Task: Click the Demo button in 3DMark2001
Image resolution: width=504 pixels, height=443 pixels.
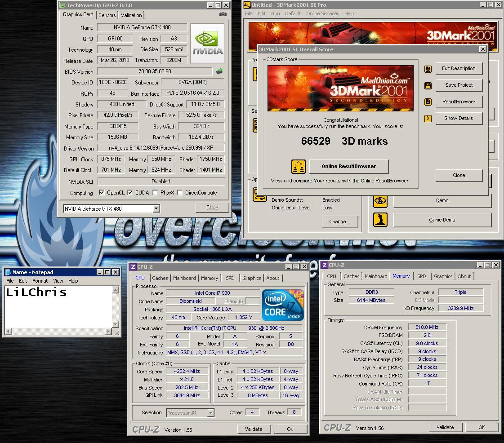Action: tap(442, 200)
